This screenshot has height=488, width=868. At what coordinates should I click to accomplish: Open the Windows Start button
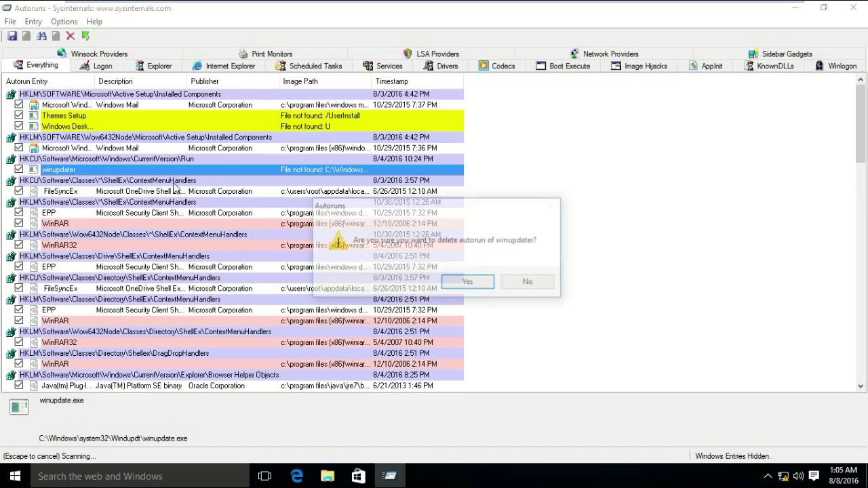click(x=15, y=476)
